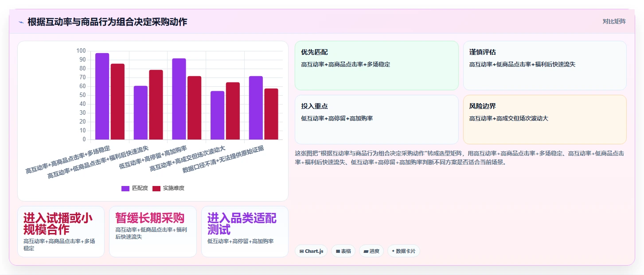The image size is (644, 275).
Task: Click red bar for 高互动率+高成交但场次波动大
Action: pos(233,111)
